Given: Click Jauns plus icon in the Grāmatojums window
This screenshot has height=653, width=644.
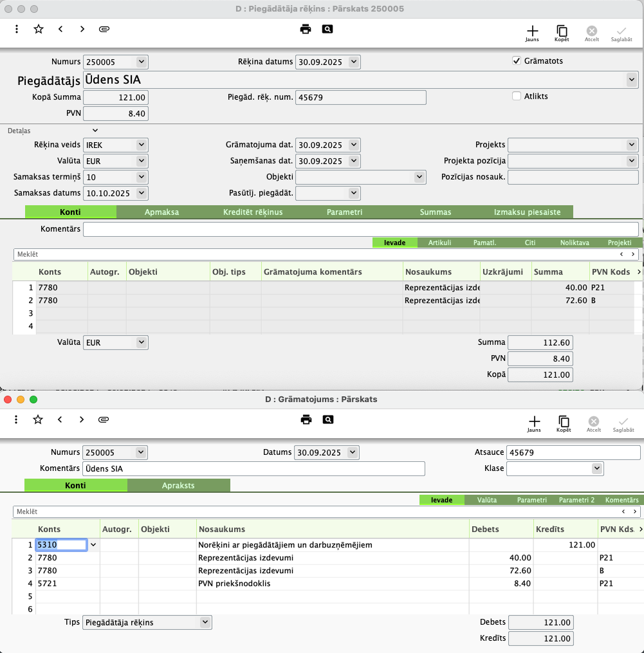Looking at the screenshot, I should click(x=533, y=422).
